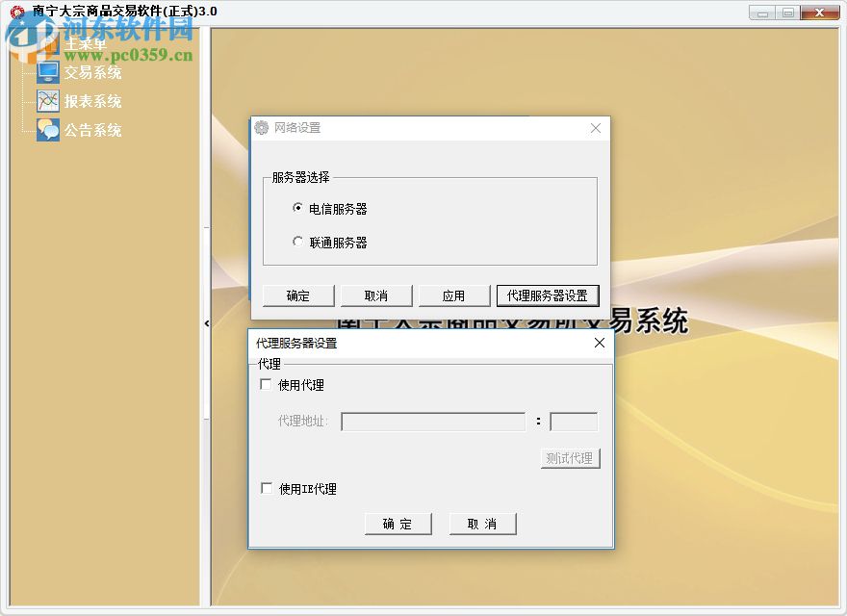Screen dimensions: 847x616
Task: Enable the 使用IE代理 checkbox
Action: pyautogui.click(x=265, y=489)
